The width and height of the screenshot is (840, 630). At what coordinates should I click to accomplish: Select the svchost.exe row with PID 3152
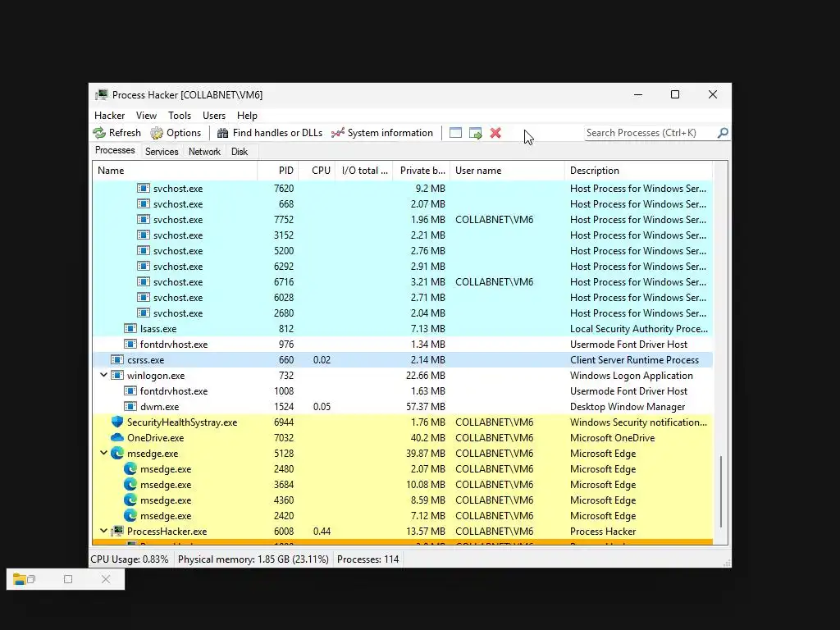[403, 235]
